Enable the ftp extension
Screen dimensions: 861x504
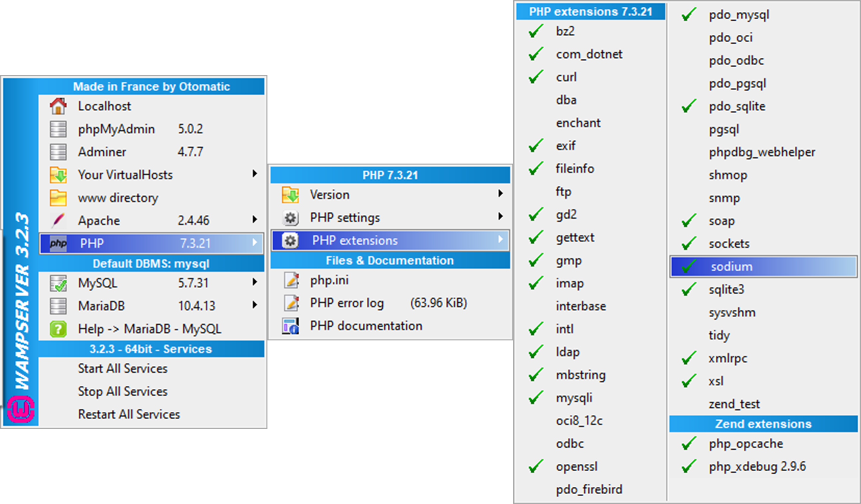[591, 191]
